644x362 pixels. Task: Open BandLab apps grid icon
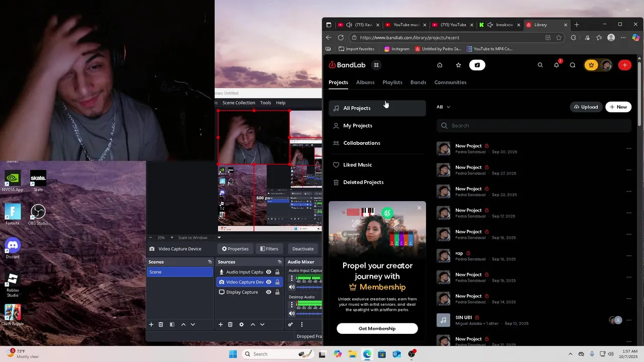(x=376, y=65)
